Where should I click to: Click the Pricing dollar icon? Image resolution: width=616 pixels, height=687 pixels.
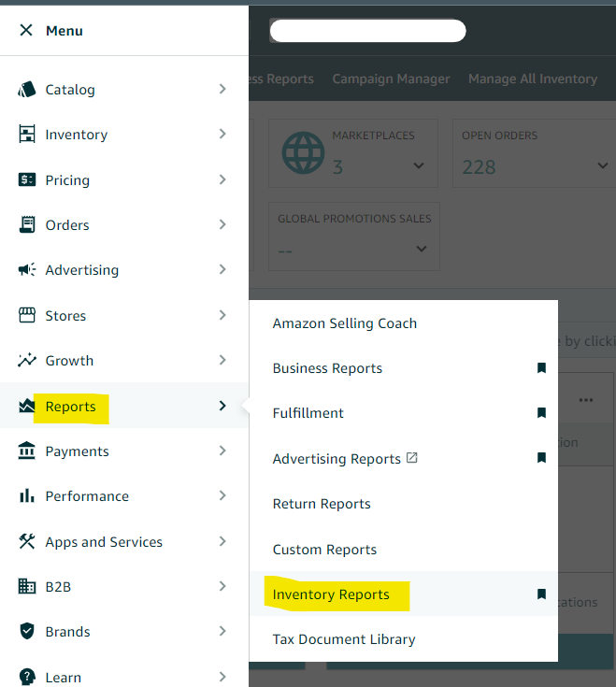(27, 179)
